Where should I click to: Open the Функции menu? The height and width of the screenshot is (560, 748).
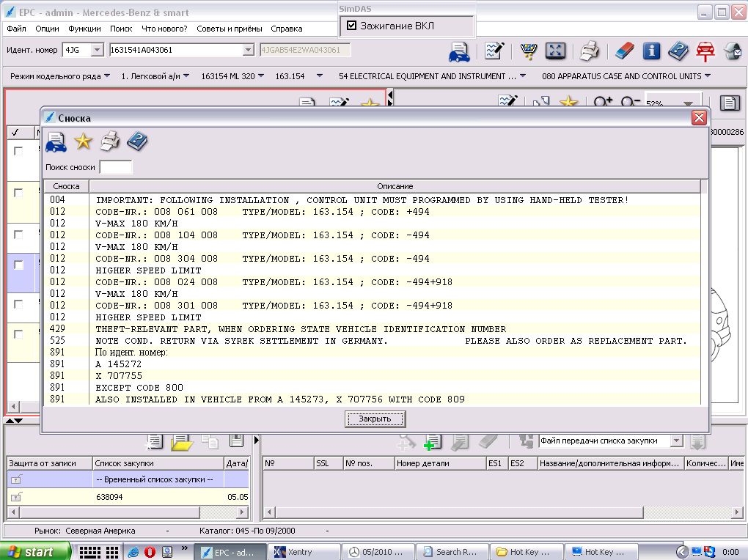(x=84, y=29)
